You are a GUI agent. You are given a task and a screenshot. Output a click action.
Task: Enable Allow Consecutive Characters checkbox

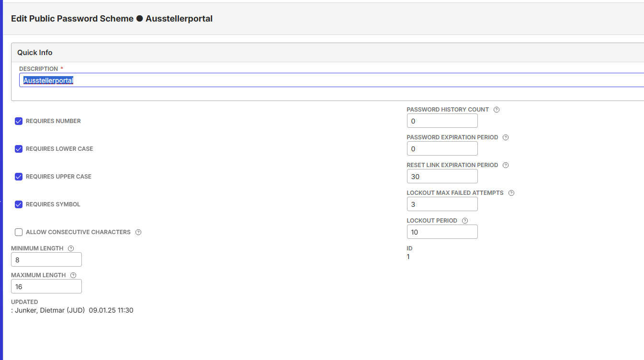click(x=19, y=232)
